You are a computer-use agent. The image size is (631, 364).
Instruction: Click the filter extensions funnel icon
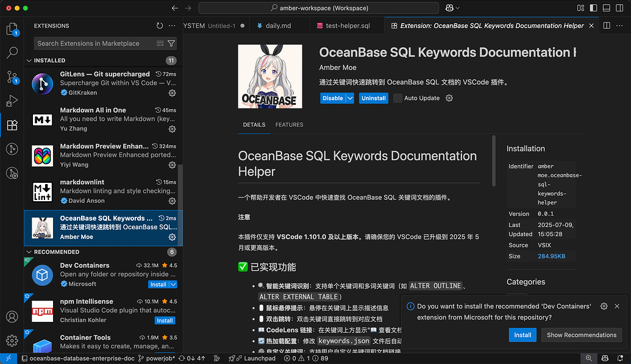(x=171, y=44)
